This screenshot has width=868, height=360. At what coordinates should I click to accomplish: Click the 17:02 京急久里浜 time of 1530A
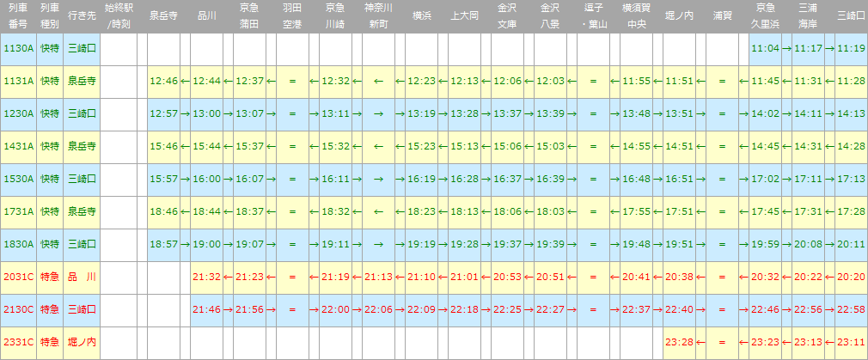[765, 179]
